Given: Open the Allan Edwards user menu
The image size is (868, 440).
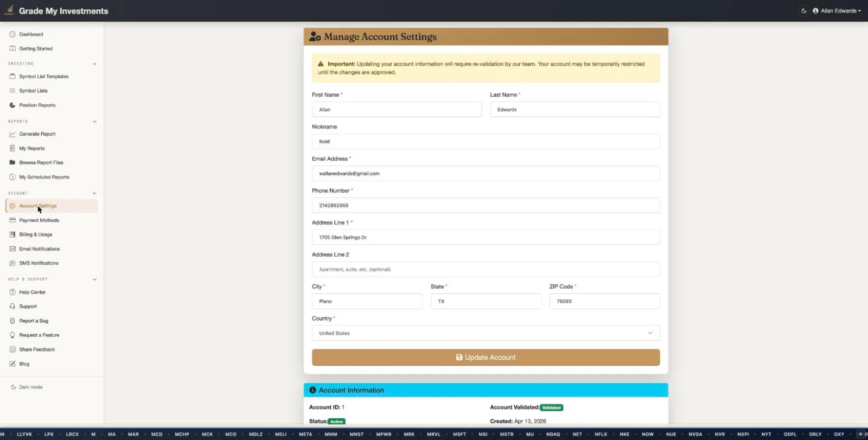Looking at the screenshot, I should coord(837,11).
